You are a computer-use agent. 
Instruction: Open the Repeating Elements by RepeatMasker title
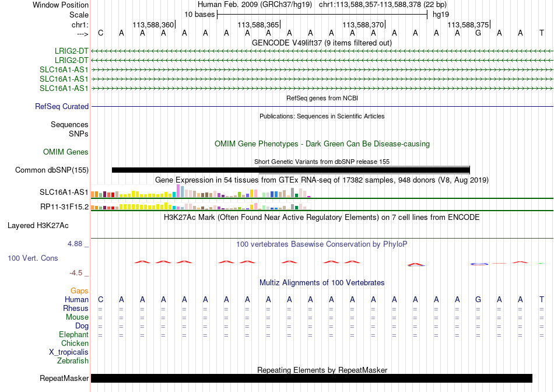[x=322, y=370]
